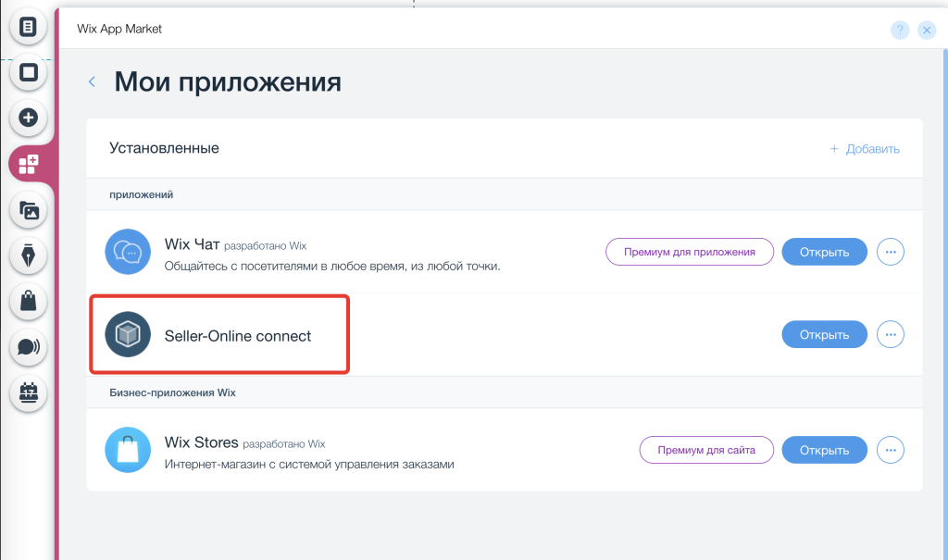Click Открыть button for Wix Stores
Image resolution: width=948 pixels, height=560 pixels.
pos(824,450)
